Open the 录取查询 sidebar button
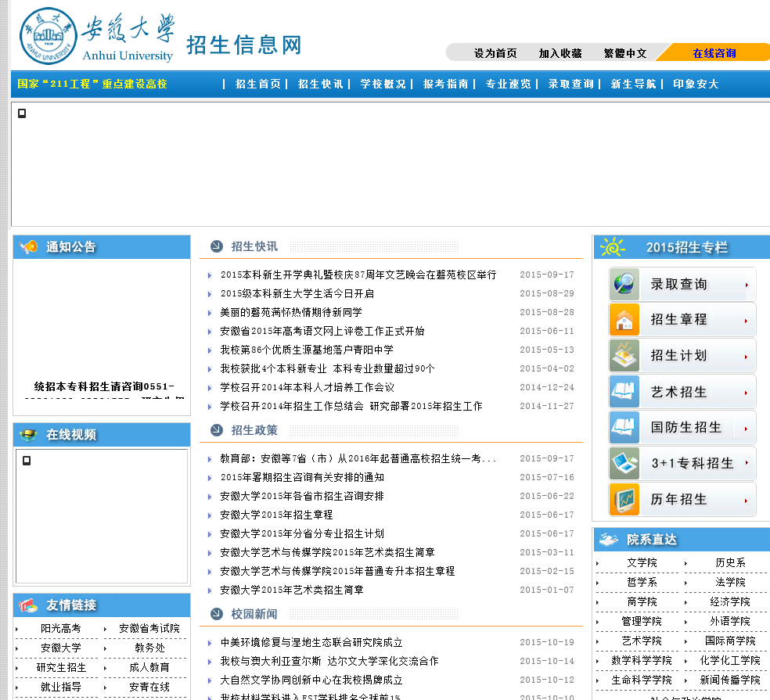Screen dimensions: 770x700 point(682,284)
